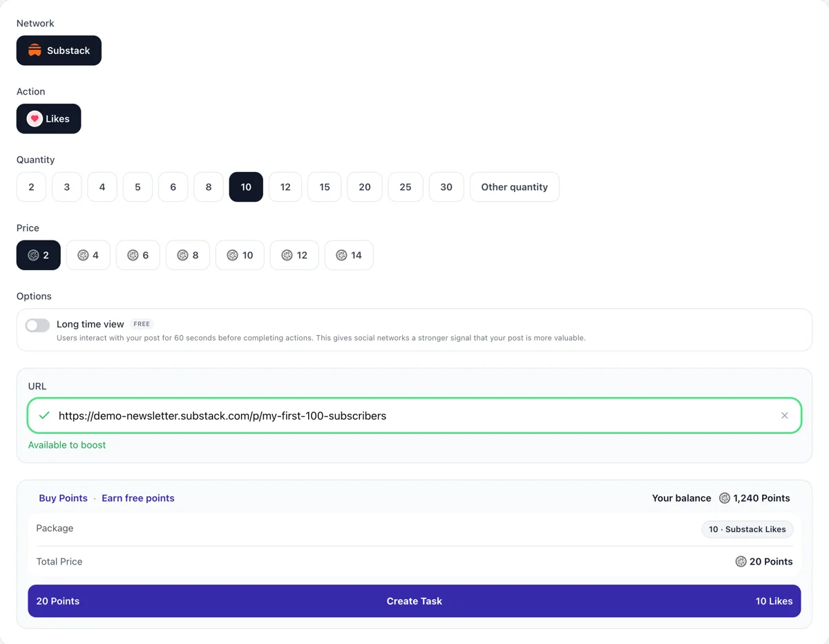Choose quantity 6

click(173, 187)
